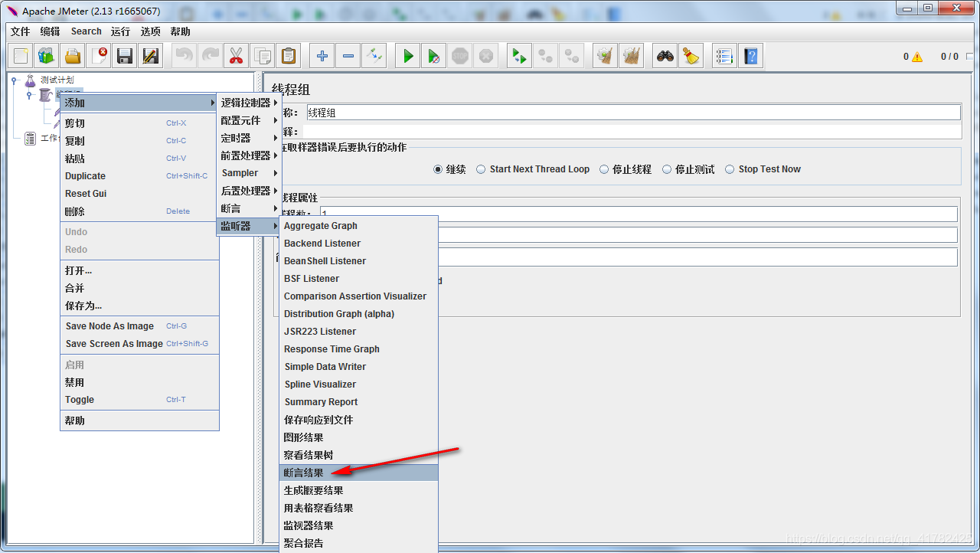Save with the floppy disk icon
980x553 pixels.
(x=125, y=56)
